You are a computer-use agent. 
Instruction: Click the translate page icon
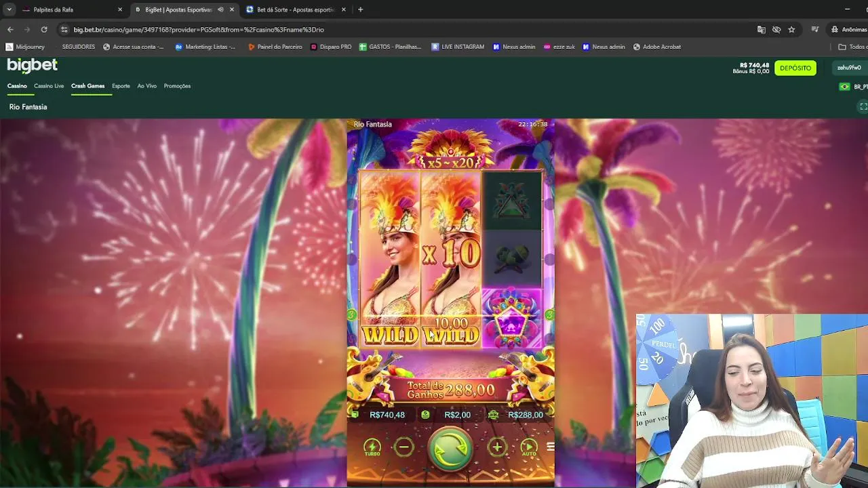pyautogui.click(x=762, y=30)
